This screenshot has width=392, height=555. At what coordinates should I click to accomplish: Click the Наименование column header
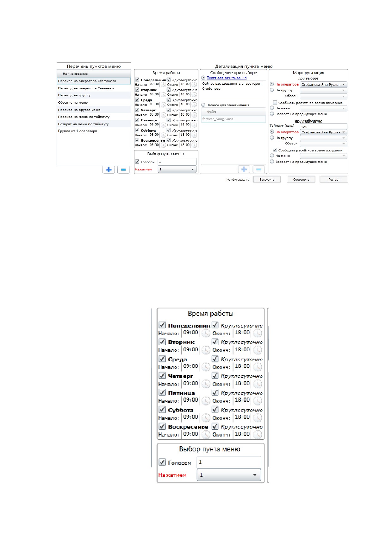(x=94, y=73)
